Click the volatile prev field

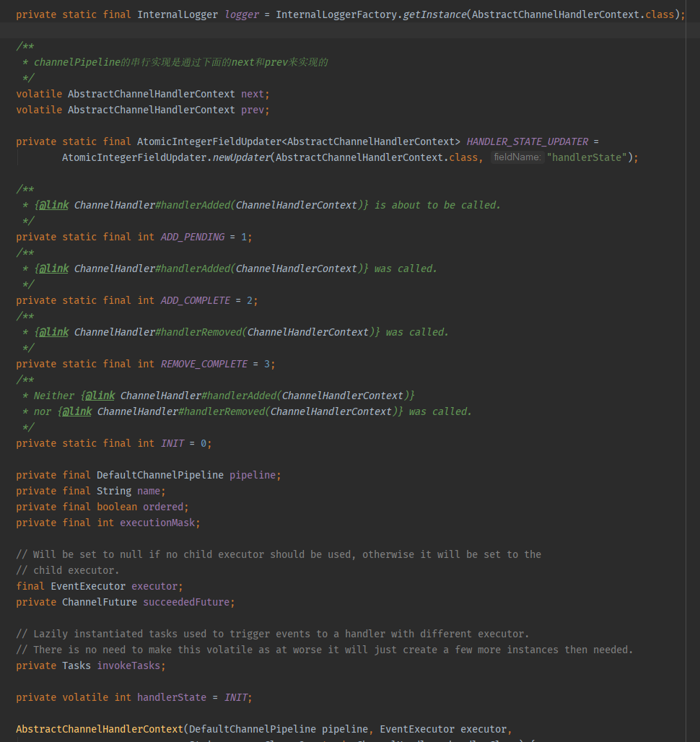253,110
